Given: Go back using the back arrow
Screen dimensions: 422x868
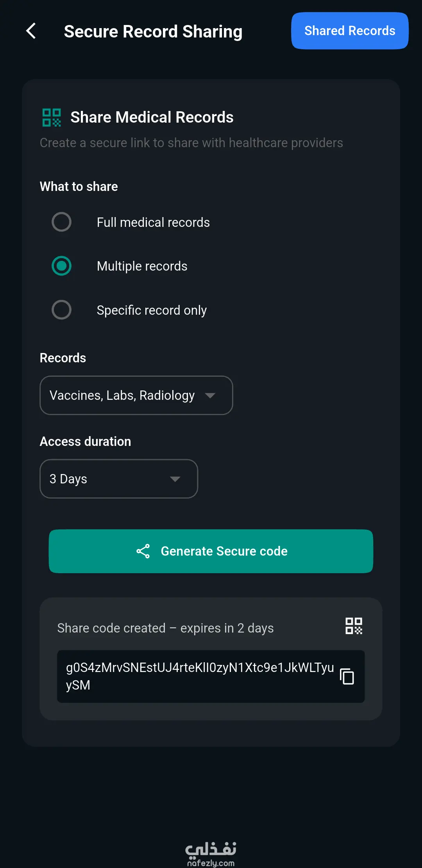Looking at the screenshot, I should click(x=31, y=31).
